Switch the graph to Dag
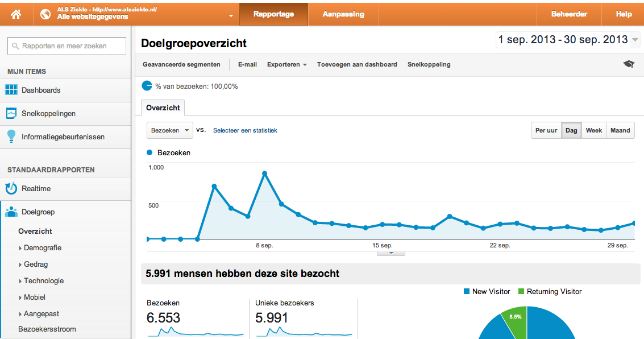 pyautogui.click(x=571, y=130)
